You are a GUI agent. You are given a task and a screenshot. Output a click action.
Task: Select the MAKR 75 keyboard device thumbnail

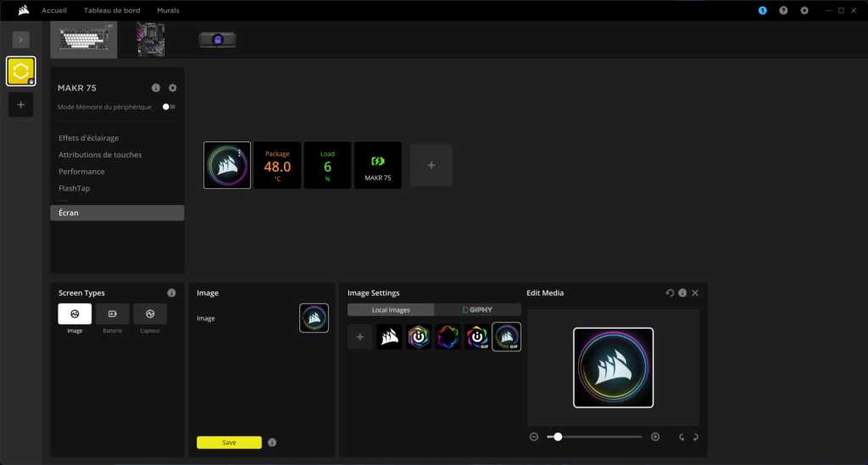[84, 40]
